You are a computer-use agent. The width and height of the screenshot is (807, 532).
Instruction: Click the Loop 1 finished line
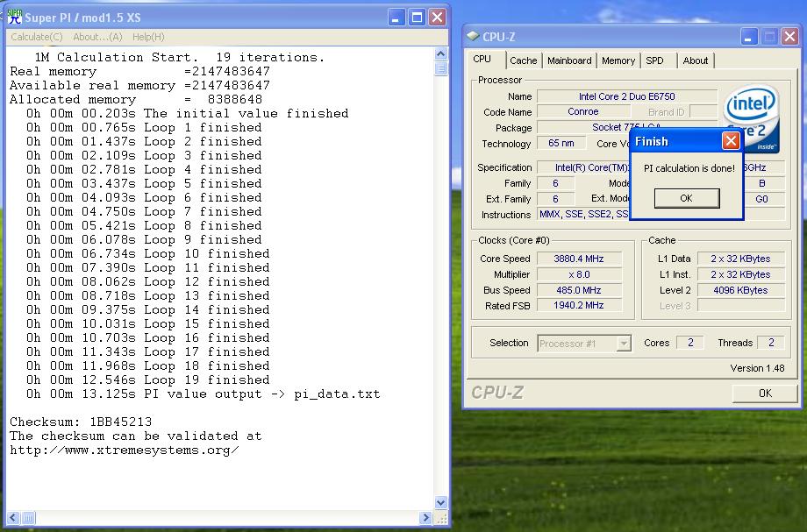144,127
